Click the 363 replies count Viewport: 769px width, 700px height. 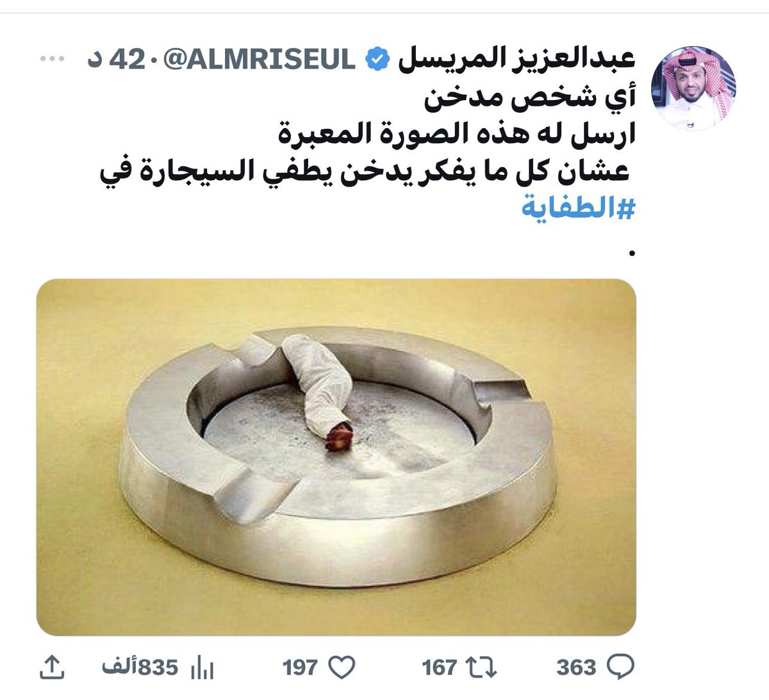[x=576, y=667]
